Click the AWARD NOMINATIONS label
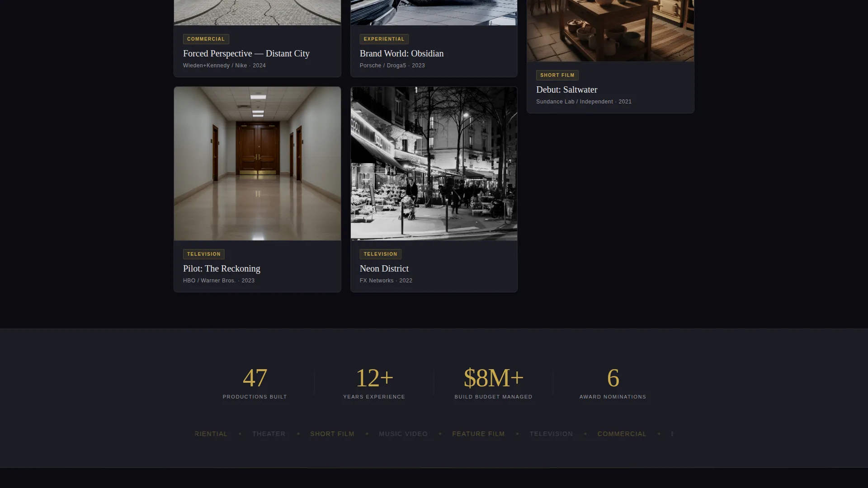The image size is (868, 488). [x=613, y=397]
